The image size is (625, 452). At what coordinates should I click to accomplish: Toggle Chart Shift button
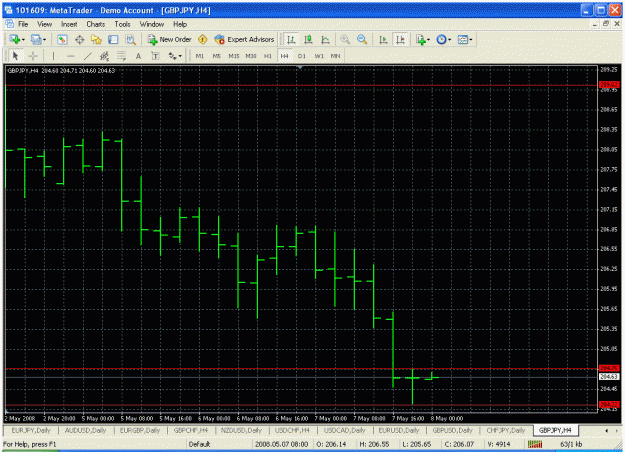click(400, 39)
